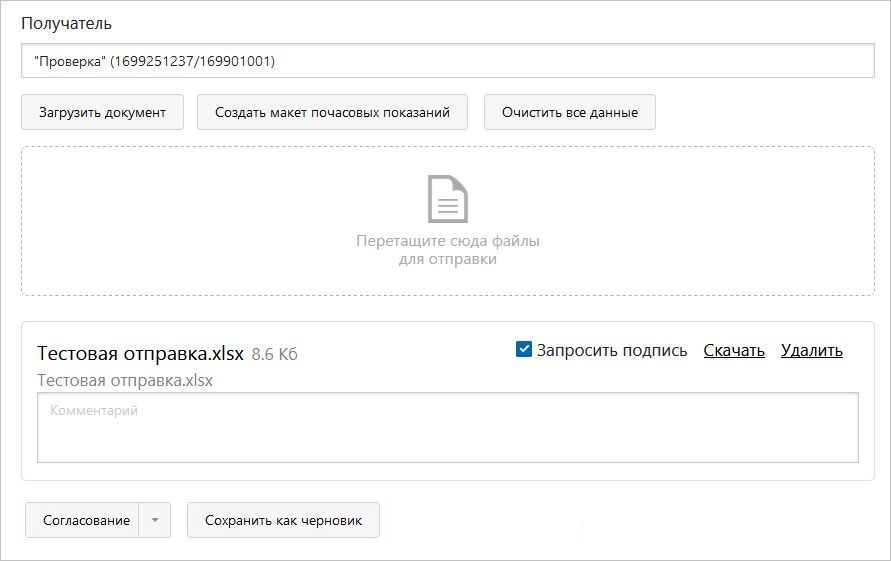Save the message via Сохранить как черновик
The image size is (891, 561).
click(x=283, y=520)
